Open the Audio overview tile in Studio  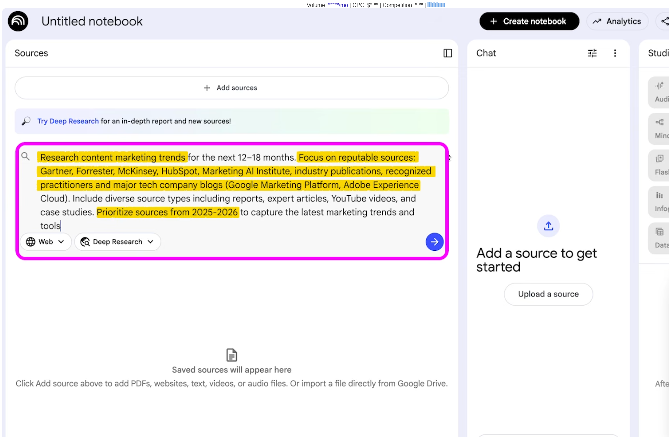(660, 92)
